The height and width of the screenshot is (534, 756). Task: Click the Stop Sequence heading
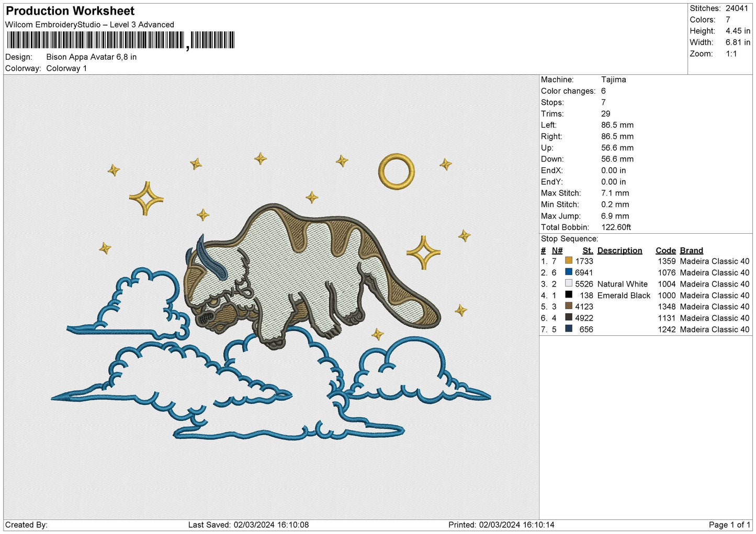(x=569, y=239)
